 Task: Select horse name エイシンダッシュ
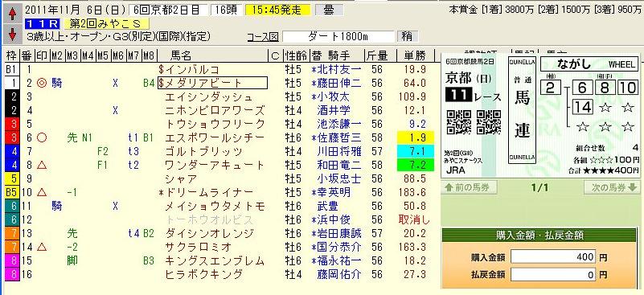click(x=208, y=97)
